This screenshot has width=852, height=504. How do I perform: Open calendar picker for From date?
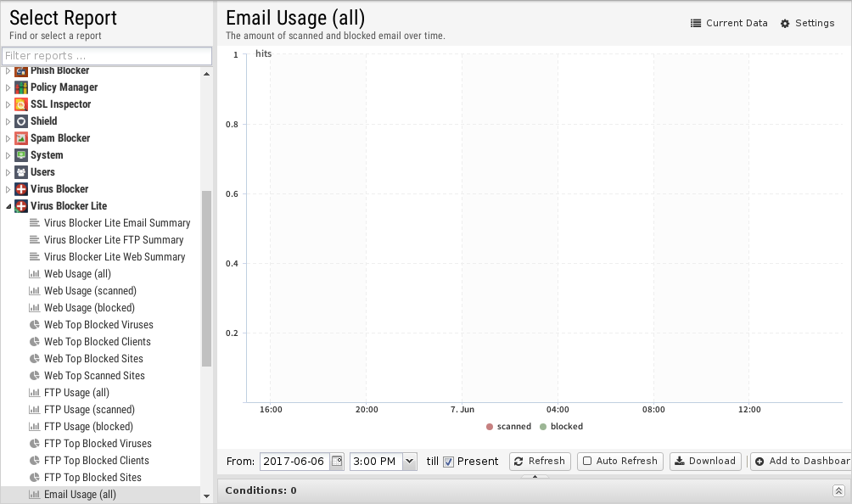coord(337,462)
